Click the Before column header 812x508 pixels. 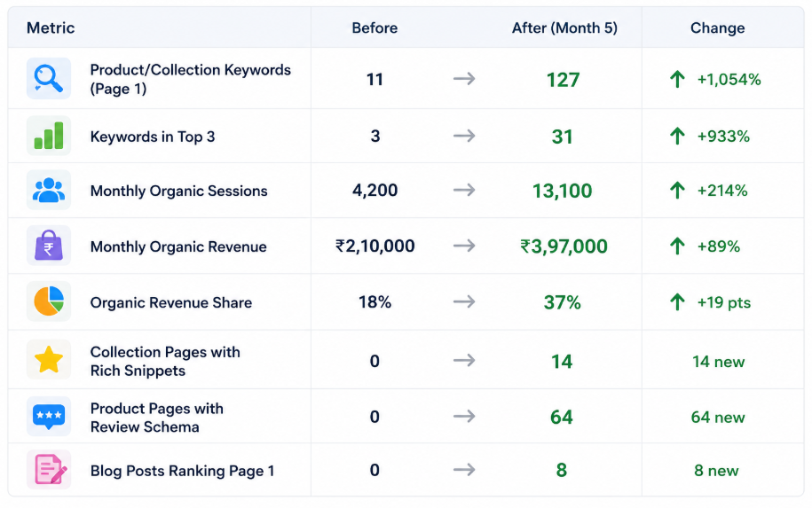[374, 28]
